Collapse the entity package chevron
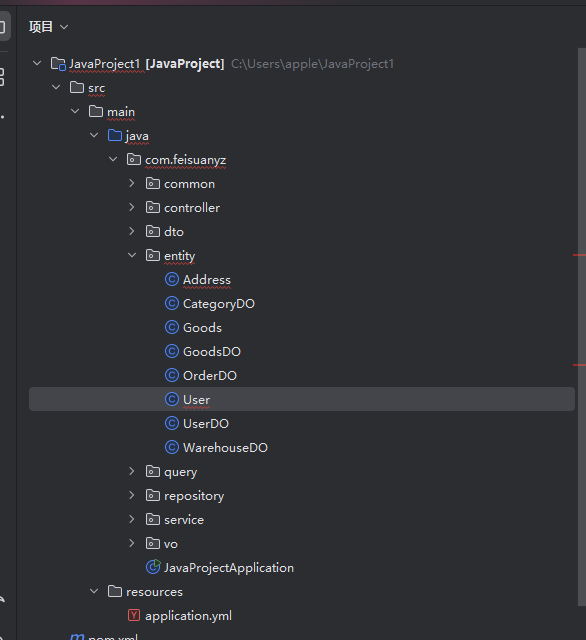This screenshot has height=640, width=586. (x=132, y=256)
